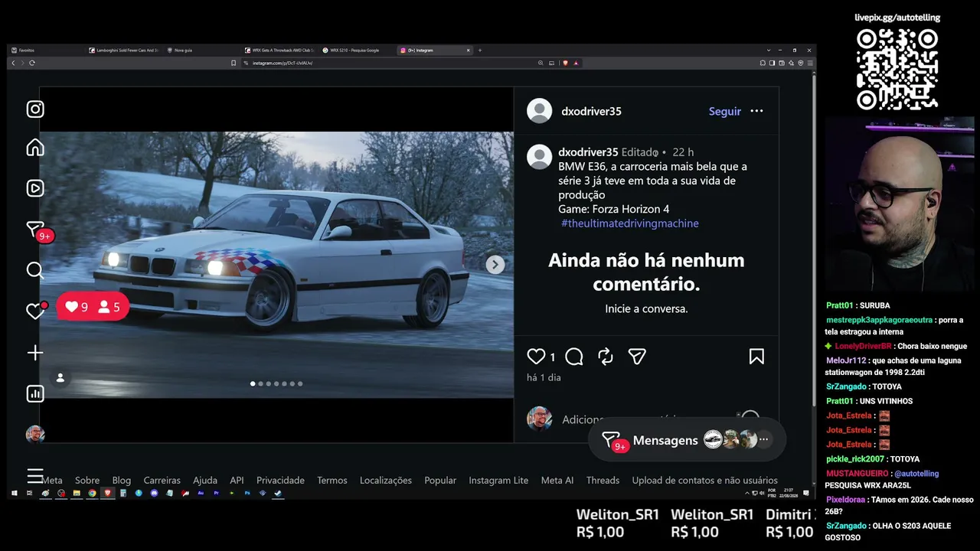980x551 pixels.
Task: Go to Home feed icon
Action: (x=35, y=148)
